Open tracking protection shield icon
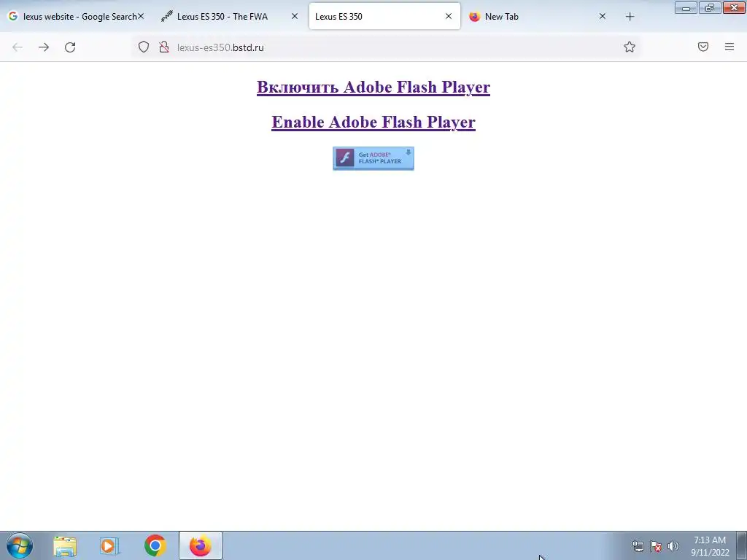The height and width of the screenshot is (560, 747). click(144, 47)
